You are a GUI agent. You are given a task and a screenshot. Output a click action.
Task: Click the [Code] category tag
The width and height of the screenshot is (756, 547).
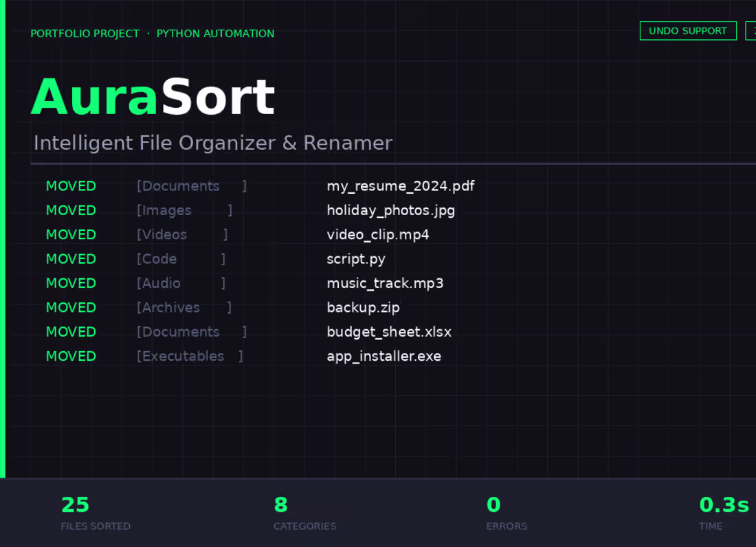181,259
